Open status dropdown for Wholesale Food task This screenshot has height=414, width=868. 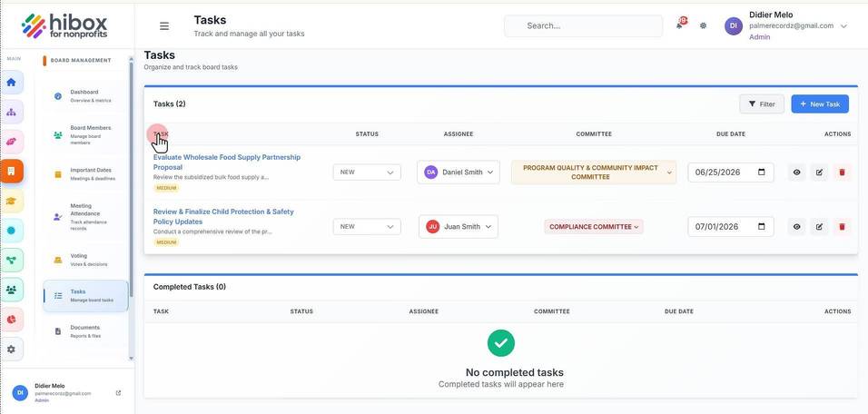pyautogui.click(x=367, y=172)
